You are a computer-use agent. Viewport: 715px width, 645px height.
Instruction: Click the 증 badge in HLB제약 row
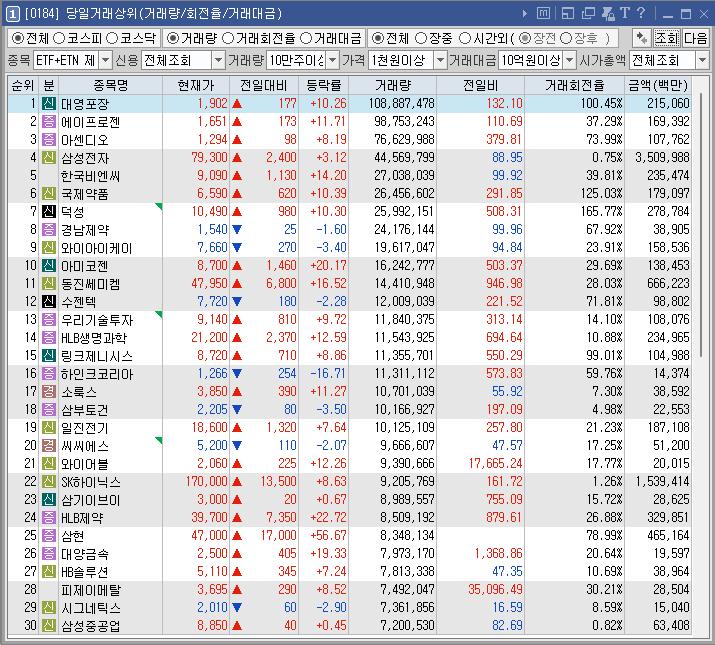pyautogui.click(x=49, y=517)
